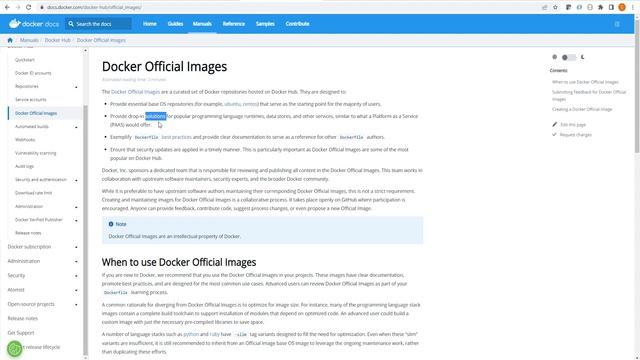Click the icon at right end of blue header
640x360 pixels.
(617, 24)
